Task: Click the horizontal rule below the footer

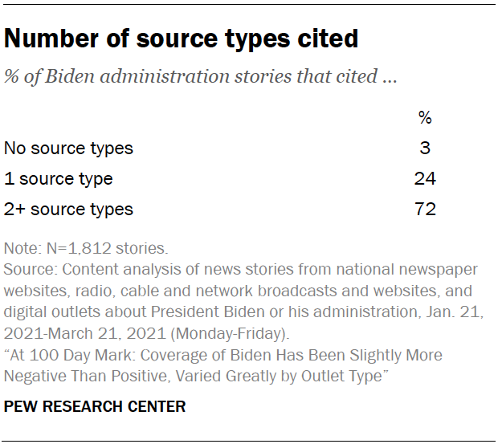Action: click(x=249, y=441)
